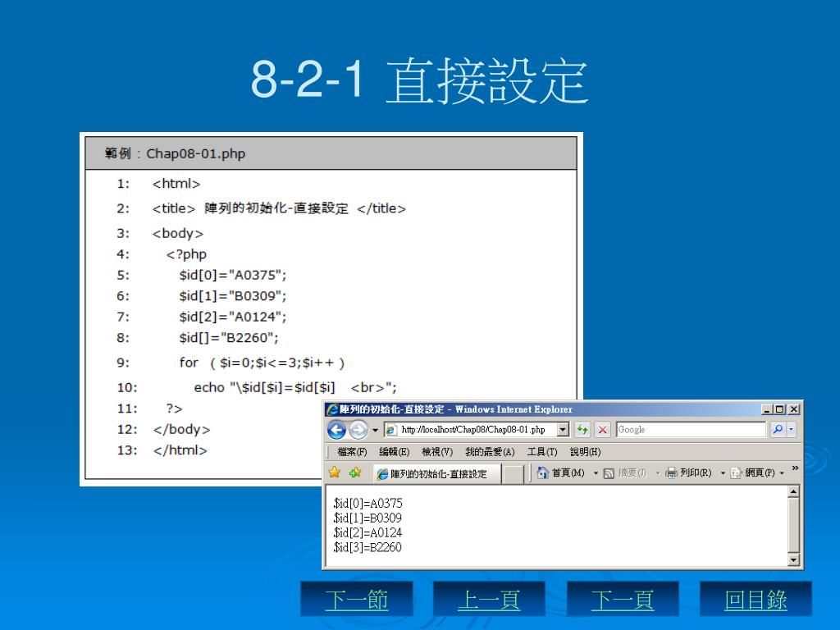Image resolution: width=840 pixels, height=630 pixels.
Task: Open the 檢視(V) menu
Action: (437, 452)
